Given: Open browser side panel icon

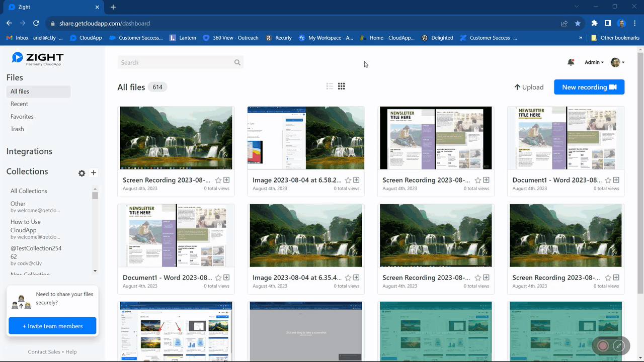Looking at the screenshot, I should [608, 23].
